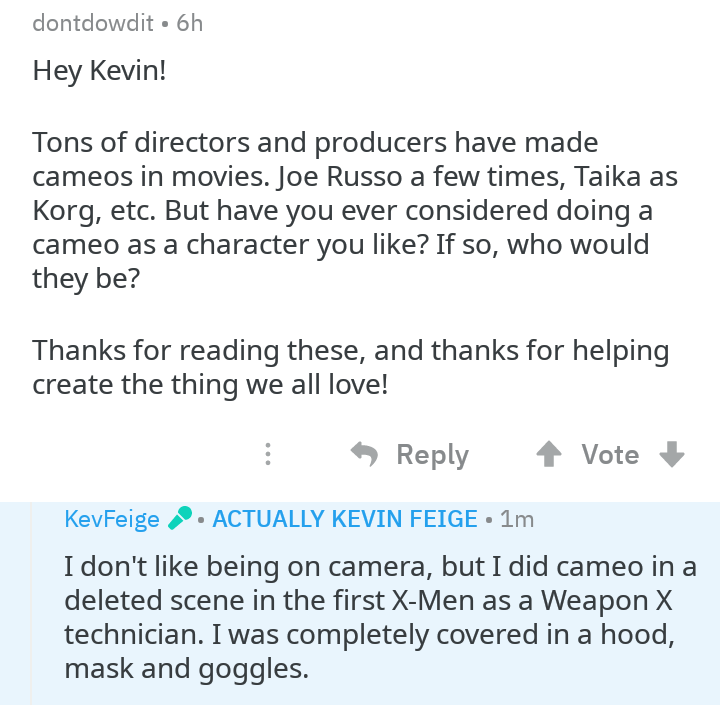Image resolution: width=720 pixels, height=705 pixels.
Task: Click the Vote count label
Action: 610,455
